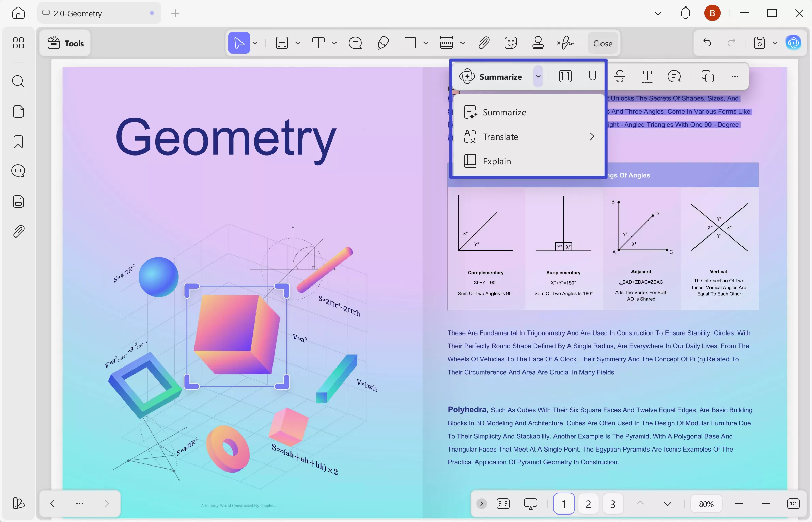Viewport: 812px width, 522px height.
Task: Open the attachment paperclip tool
Action: pos(484,43)
